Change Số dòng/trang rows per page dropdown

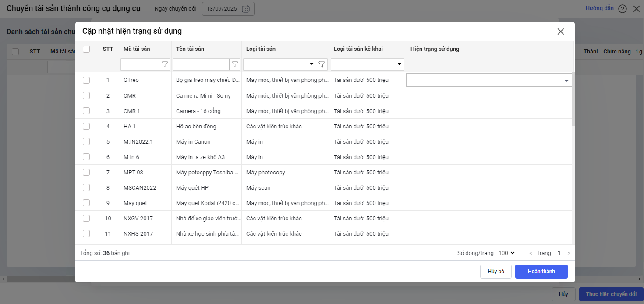[x=507, y=253]
